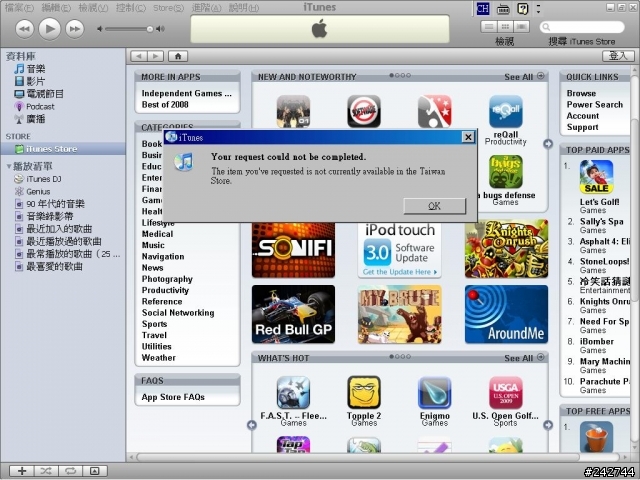The image size is (640, 480).
Task: Add a new playlist with plus button
Action: 22,471
